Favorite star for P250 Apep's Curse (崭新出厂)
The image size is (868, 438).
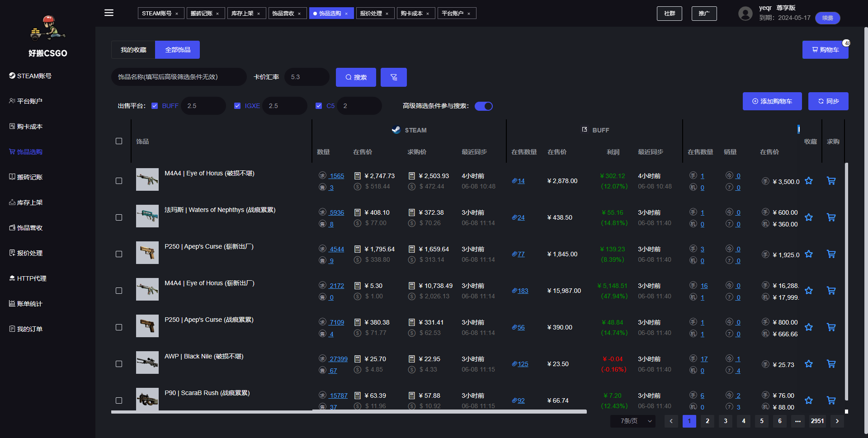coord(809,254)
